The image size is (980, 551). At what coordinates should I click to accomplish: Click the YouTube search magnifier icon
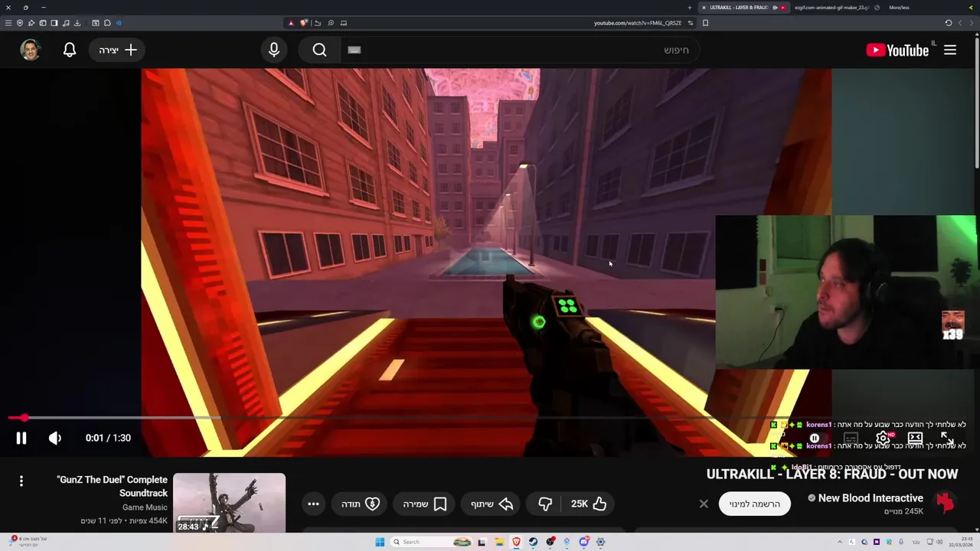tap(319, 50)
